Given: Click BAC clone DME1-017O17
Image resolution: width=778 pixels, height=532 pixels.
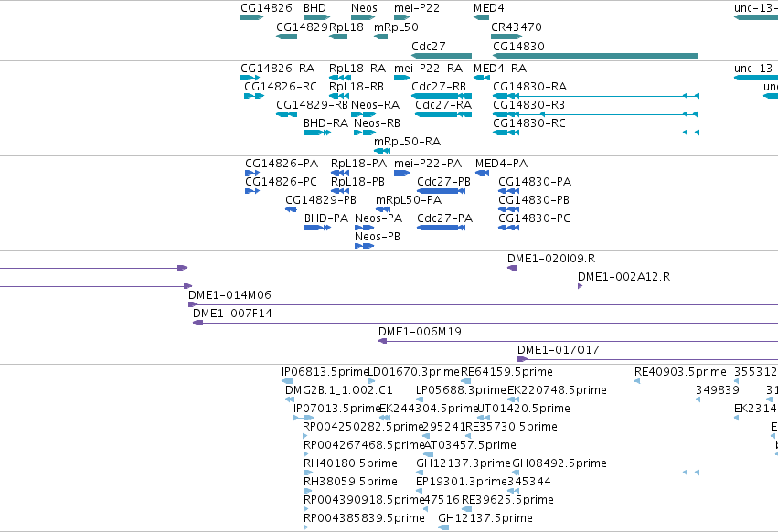Looking at the screenshot, I should click(559, 350).
